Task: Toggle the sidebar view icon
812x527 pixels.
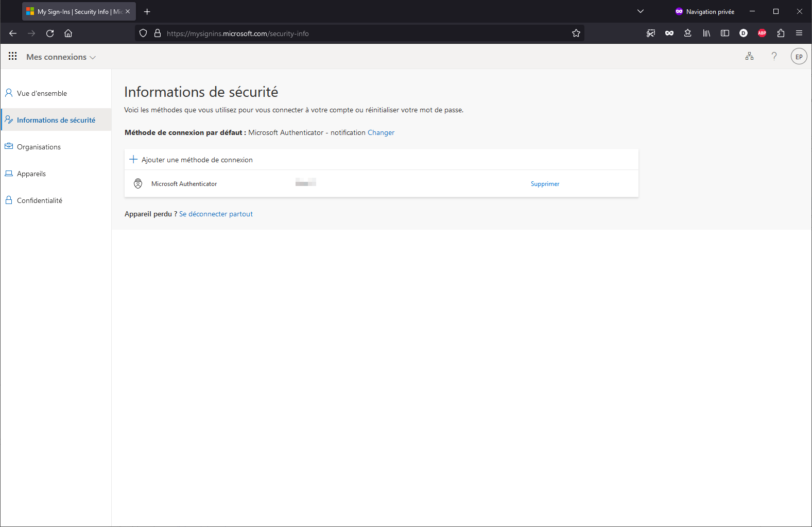Action: pyautogui.click(x=725, y=33)
